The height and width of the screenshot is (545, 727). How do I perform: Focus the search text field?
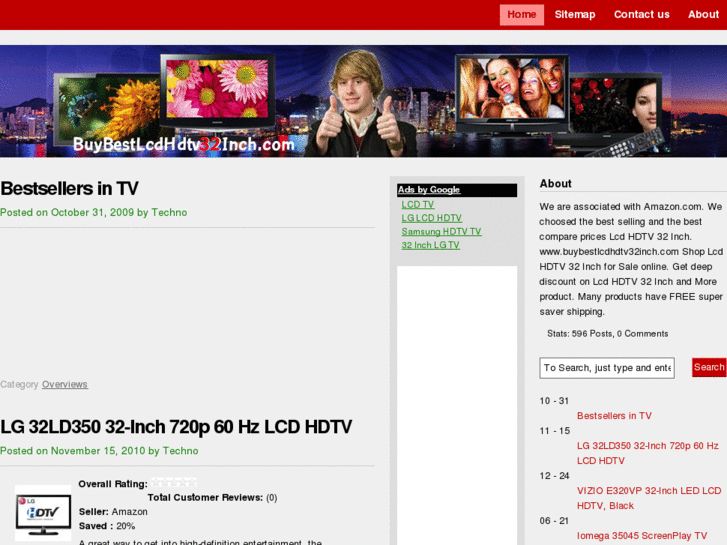click(607, 368)
